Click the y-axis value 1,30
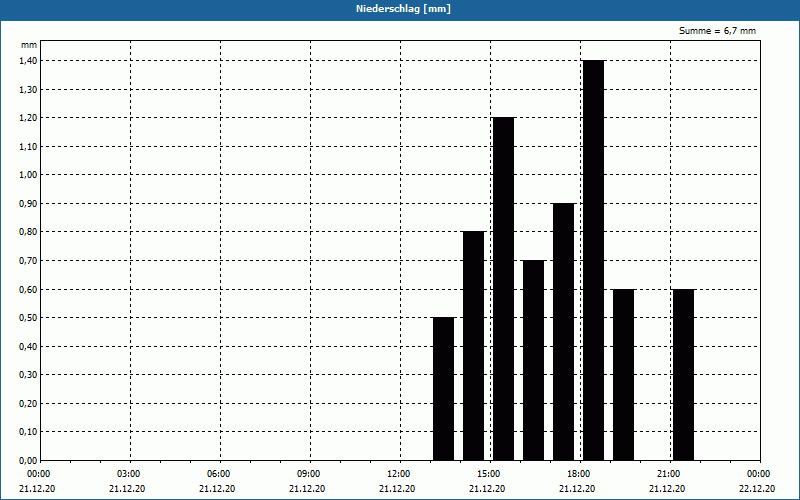800x500 pixels. [29, 89]
